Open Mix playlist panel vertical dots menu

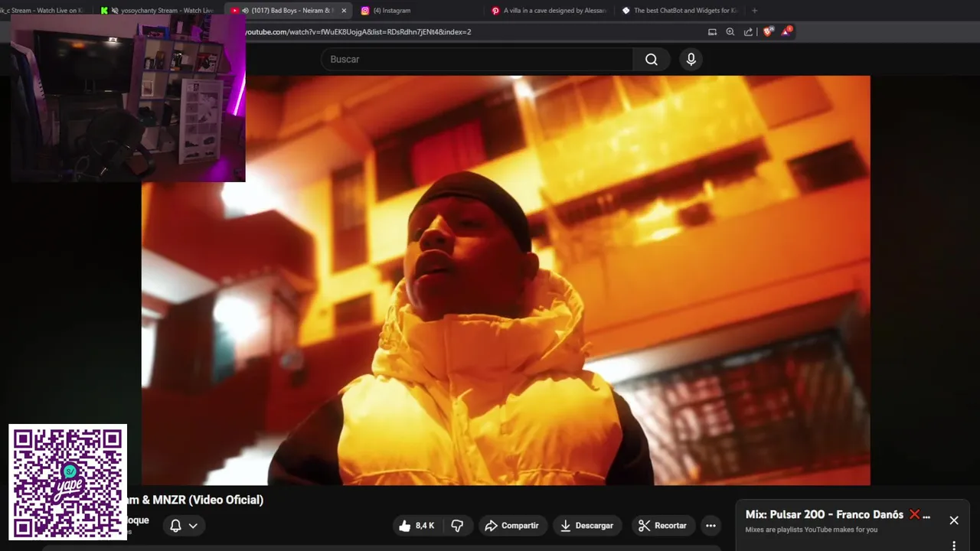coord(954,546)
